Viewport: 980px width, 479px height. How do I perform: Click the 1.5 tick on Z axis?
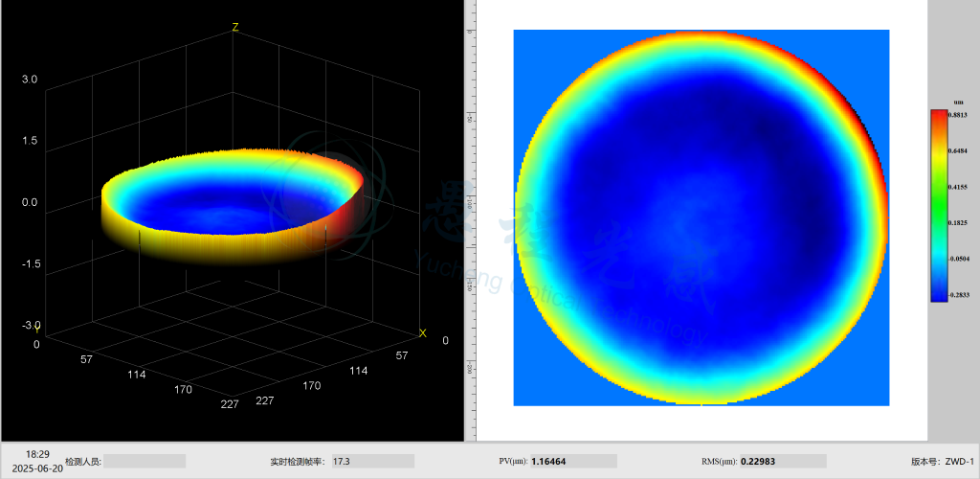pos(30,141)
